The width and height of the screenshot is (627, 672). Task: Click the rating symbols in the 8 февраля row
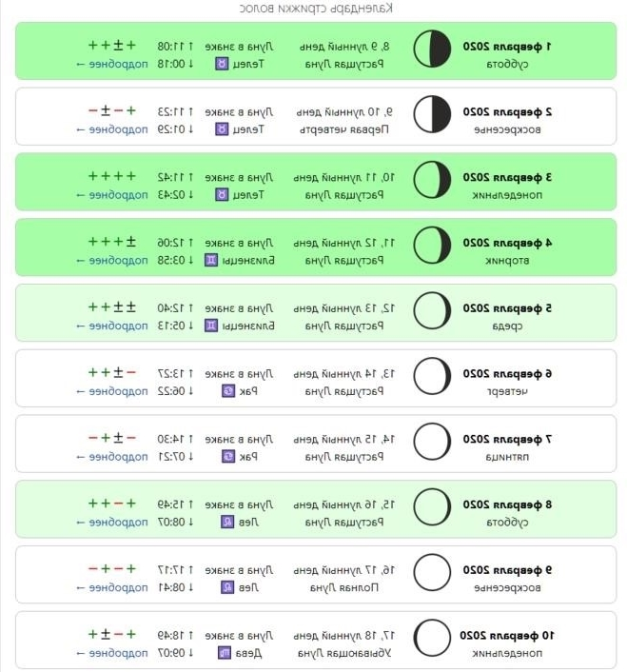pos(111,504)
